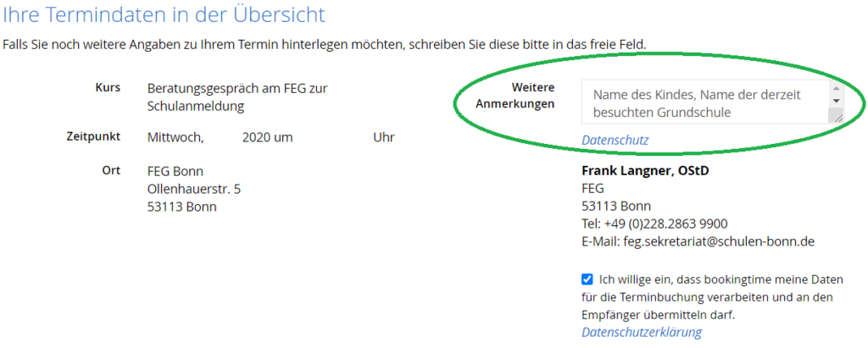Open the Datenschutzerklärung link

642,332
